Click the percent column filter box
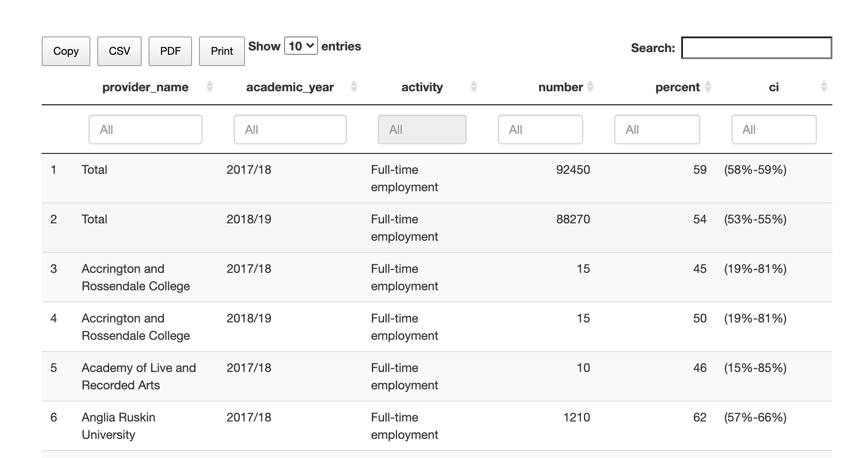Image resolution: width=868 pixels, height=458 pixels. 657,129
